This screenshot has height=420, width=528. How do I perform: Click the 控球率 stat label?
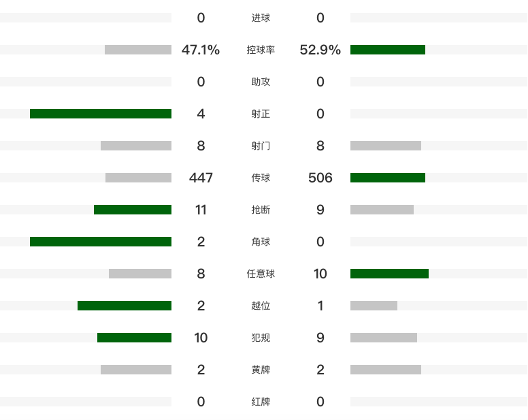(x=261, y=50)
